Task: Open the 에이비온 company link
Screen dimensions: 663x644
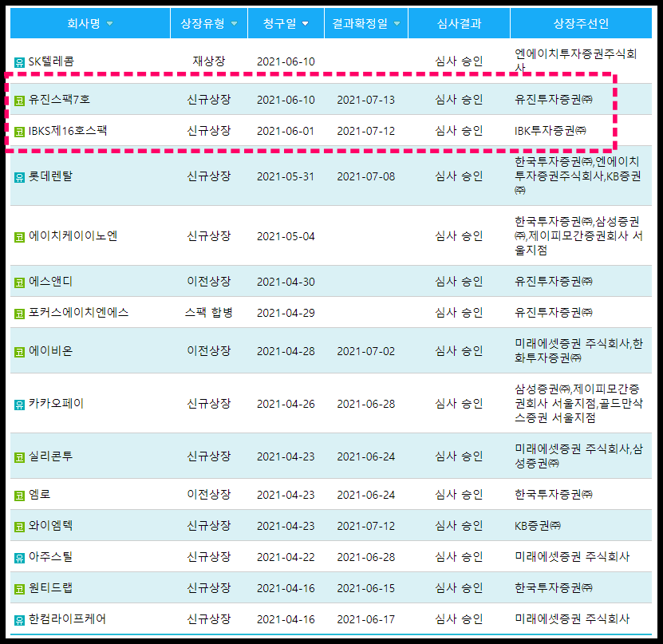Action: 50,351
